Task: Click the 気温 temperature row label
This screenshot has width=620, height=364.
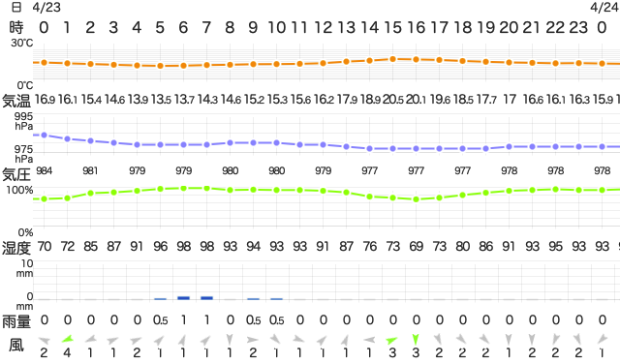Action: coord(16,101)
